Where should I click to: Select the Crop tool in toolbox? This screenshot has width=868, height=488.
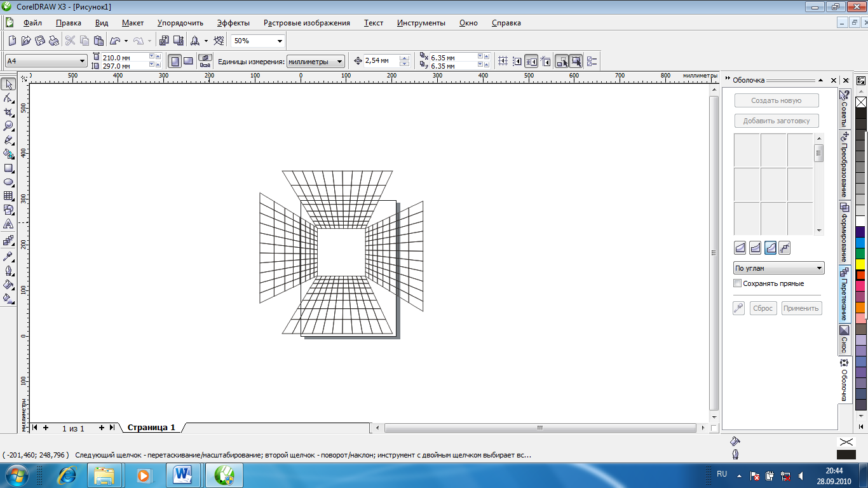9,112
